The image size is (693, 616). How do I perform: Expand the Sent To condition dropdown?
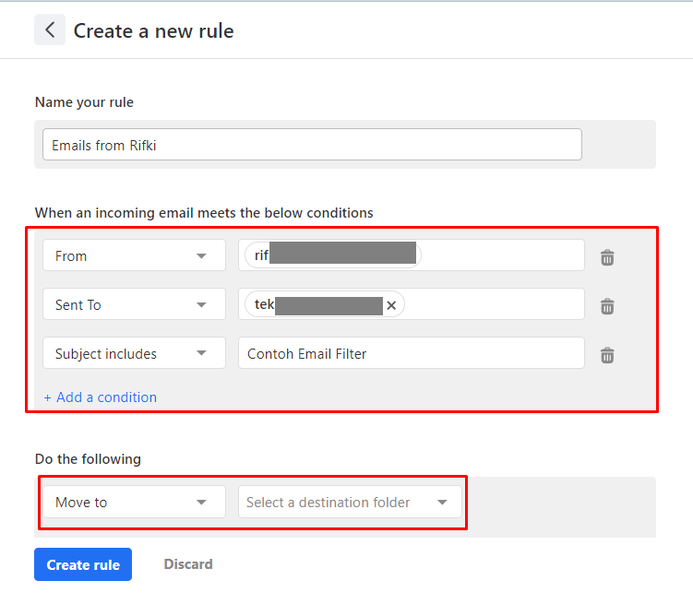point(134,304)
